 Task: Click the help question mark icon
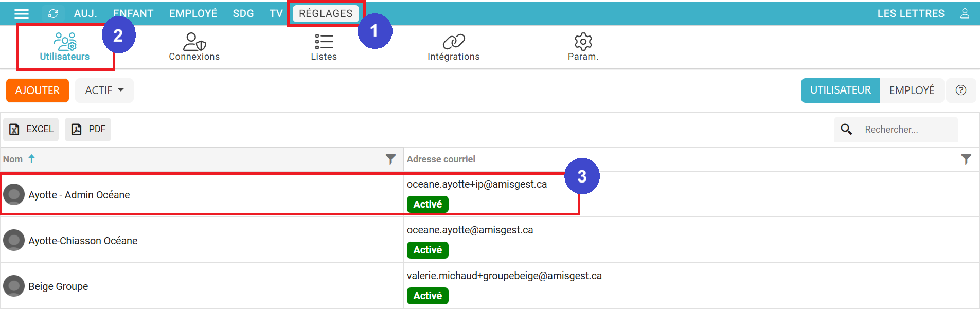pyautogui.click(x=960, y=90)
